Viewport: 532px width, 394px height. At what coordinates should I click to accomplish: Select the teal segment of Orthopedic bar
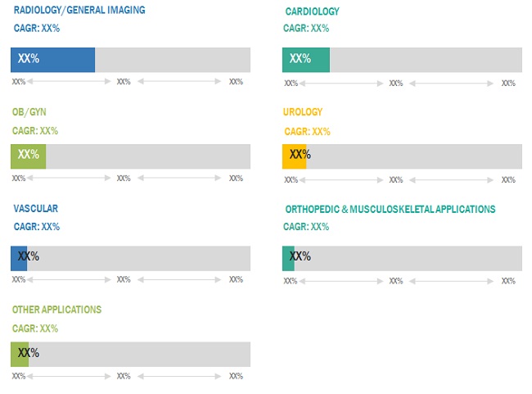(286, 258)
